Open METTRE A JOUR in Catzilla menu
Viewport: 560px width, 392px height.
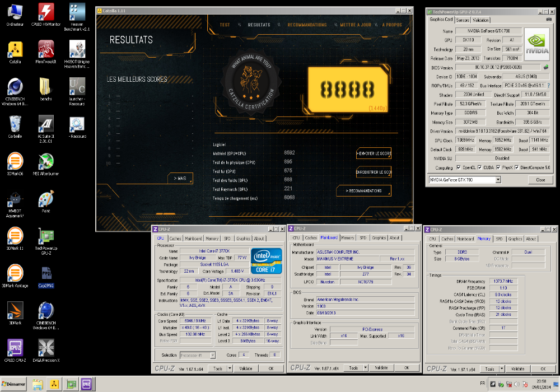[x=356, y=25]
